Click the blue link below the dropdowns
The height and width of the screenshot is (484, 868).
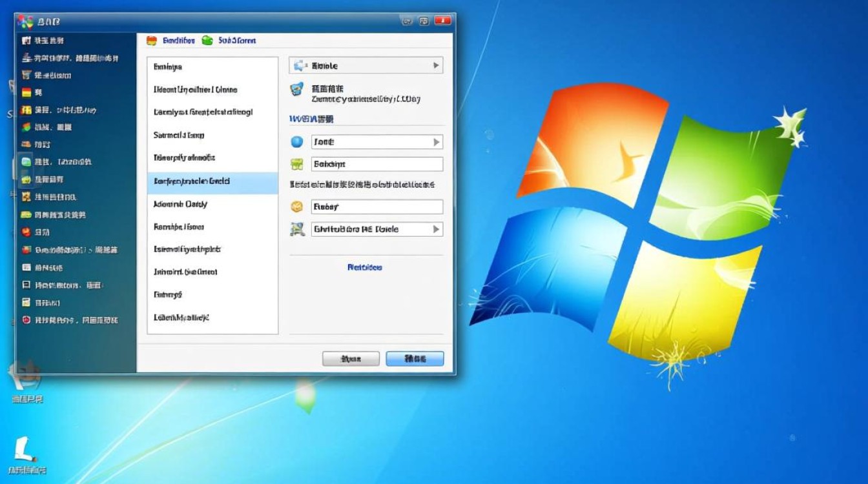pos(365,267)
